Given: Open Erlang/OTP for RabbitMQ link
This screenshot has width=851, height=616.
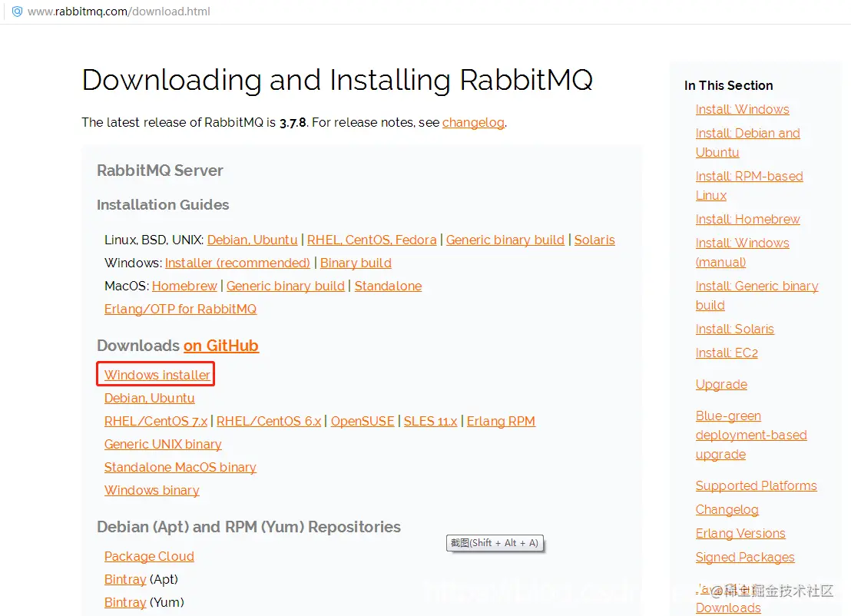Looking at the screenshot, I should click(180, 309).
